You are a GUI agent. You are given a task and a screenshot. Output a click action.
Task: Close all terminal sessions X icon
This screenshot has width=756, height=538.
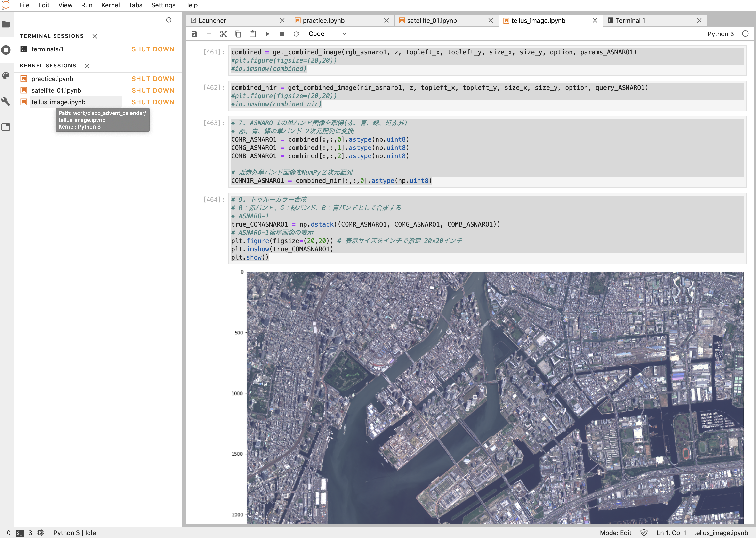coord(95,36)
